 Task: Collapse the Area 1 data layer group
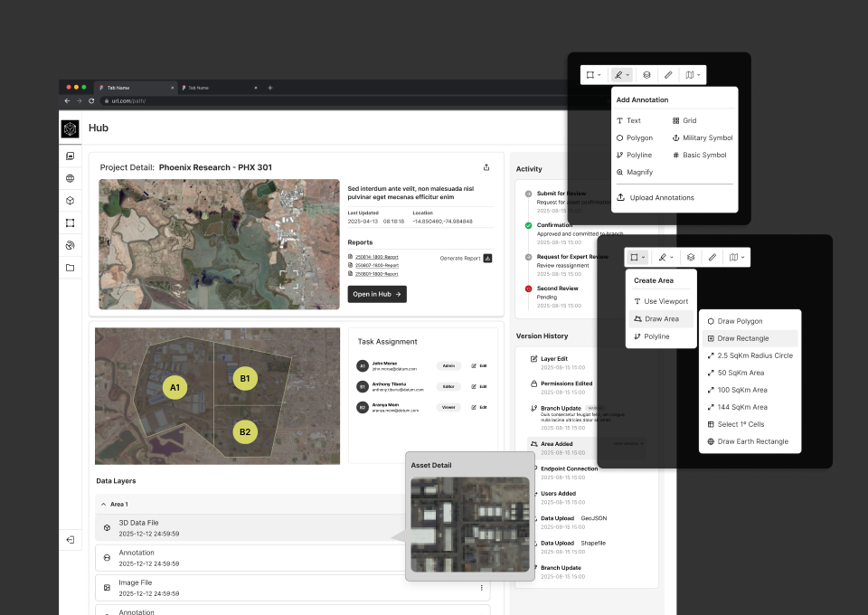pos(103,505)
